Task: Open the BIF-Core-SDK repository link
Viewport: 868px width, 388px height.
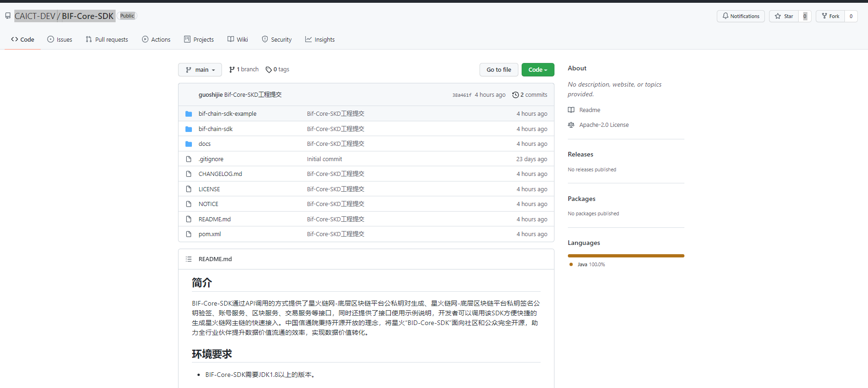Action: coord(88,16)
